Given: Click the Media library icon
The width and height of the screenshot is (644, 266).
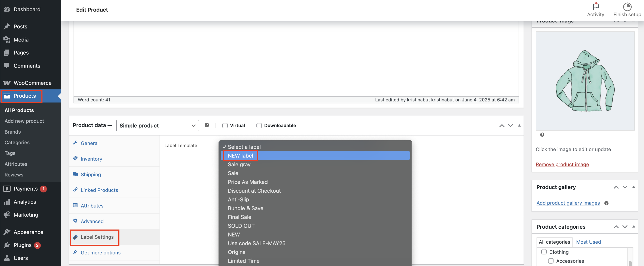Looking at the screenshot, I should pyautogui.click(x=7, y=40).
